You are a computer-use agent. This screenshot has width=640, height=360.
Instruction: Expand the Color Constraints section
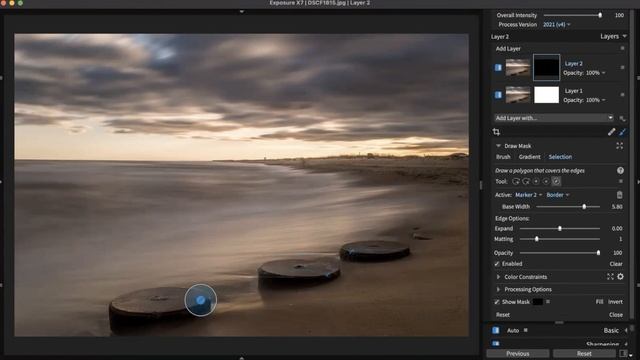coord(498,277)
